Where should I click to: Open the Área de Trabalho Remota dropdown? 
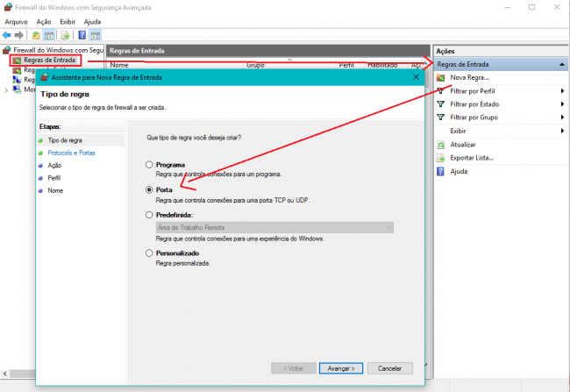(274, 228)
